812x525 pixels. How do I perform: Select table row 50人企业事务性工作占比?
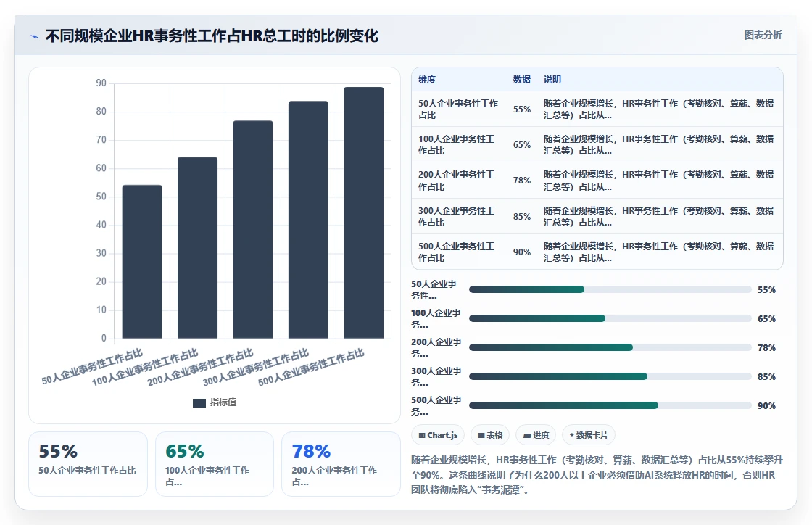[x=597, y=109]
